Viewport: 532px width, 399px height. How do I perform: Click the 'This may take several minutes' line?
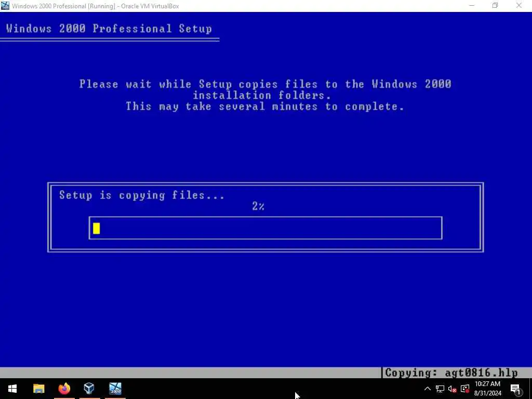pyautogui.click(x=265, y=107)
